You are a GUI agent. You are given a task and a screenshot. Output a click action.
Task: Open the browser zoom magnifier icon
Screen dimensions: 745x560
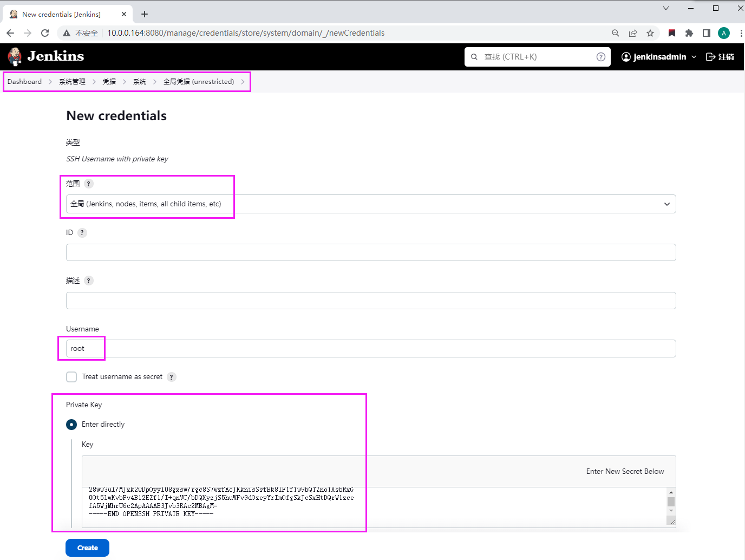pyautogui.click(x=616, y=33)
